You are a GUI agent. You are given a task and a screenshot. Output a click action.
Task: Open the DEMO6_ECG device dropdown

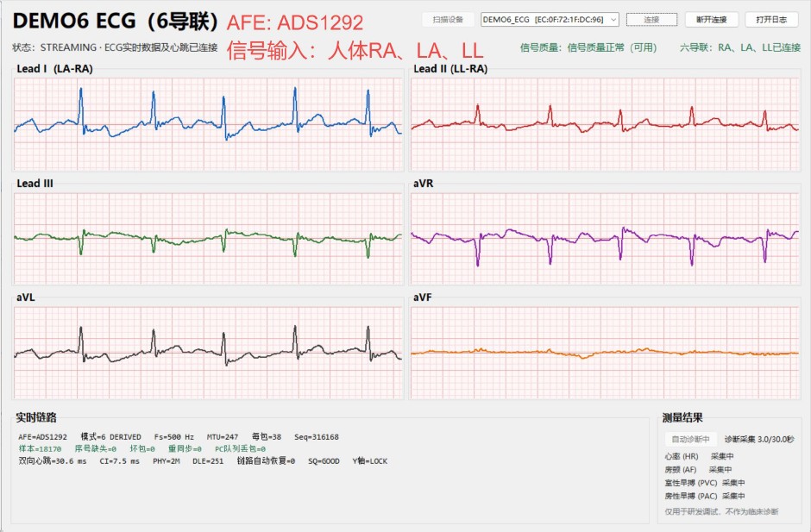[550, 20]
